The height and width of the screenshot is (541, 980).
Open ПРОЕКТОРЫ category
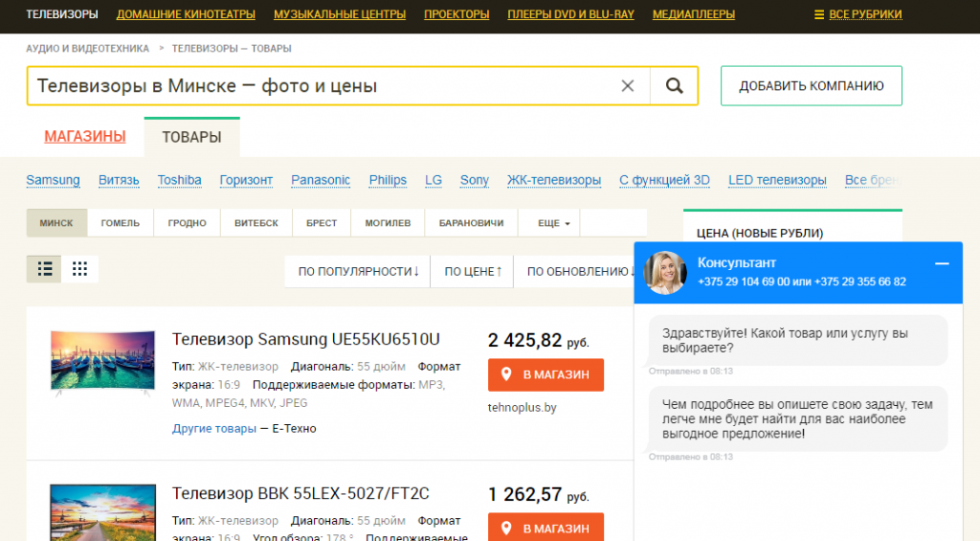tap(457, 14)
